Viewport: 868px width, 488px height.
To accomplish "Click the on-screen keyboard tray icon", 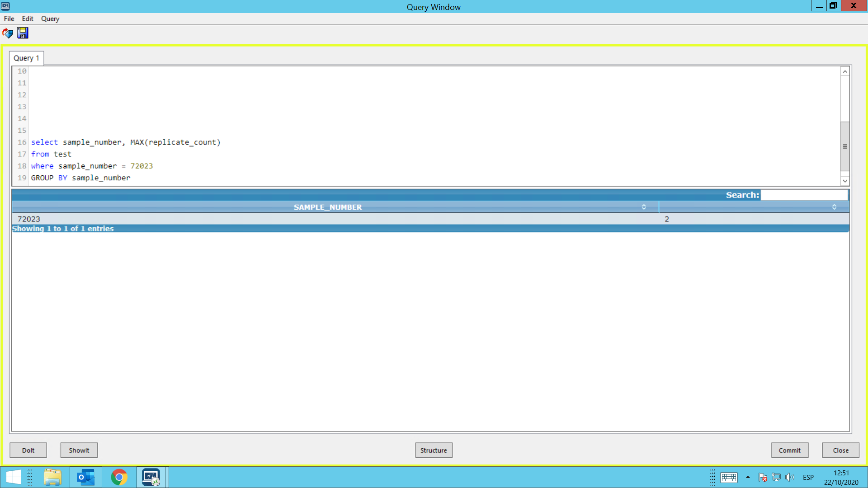I will [729, 477].
